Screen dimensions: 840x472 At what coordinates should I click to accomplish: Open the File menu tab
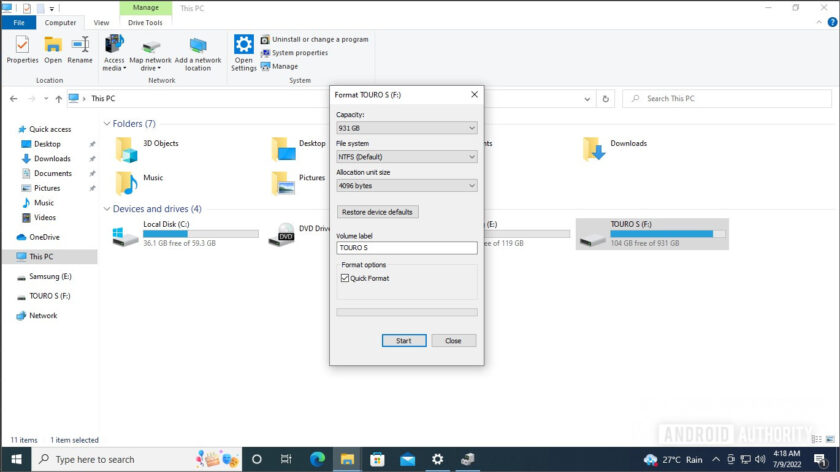click(x=18, y=22)
